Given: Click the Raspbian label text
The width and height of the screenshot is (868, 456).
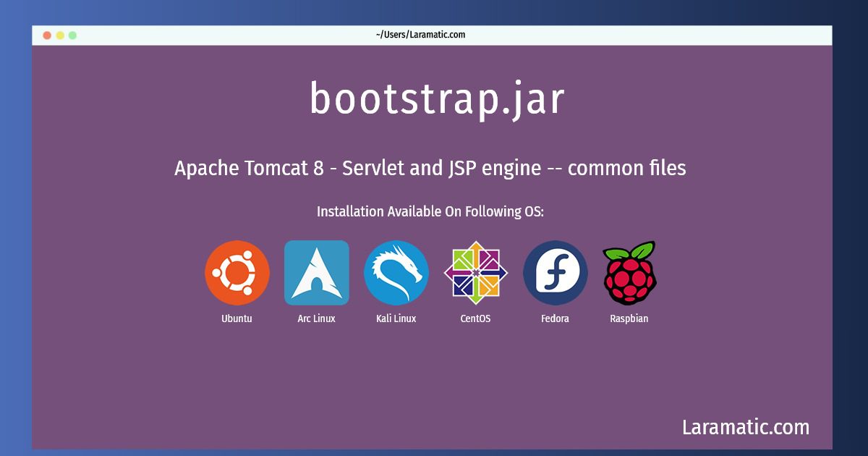Looking at the screenshot, I should 629,318.
